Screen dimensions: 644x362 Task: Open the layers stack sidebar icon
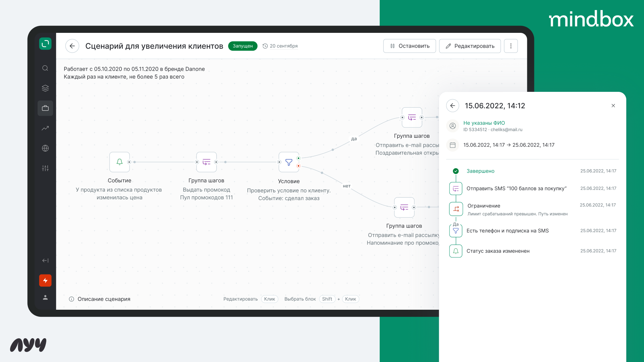45,88
